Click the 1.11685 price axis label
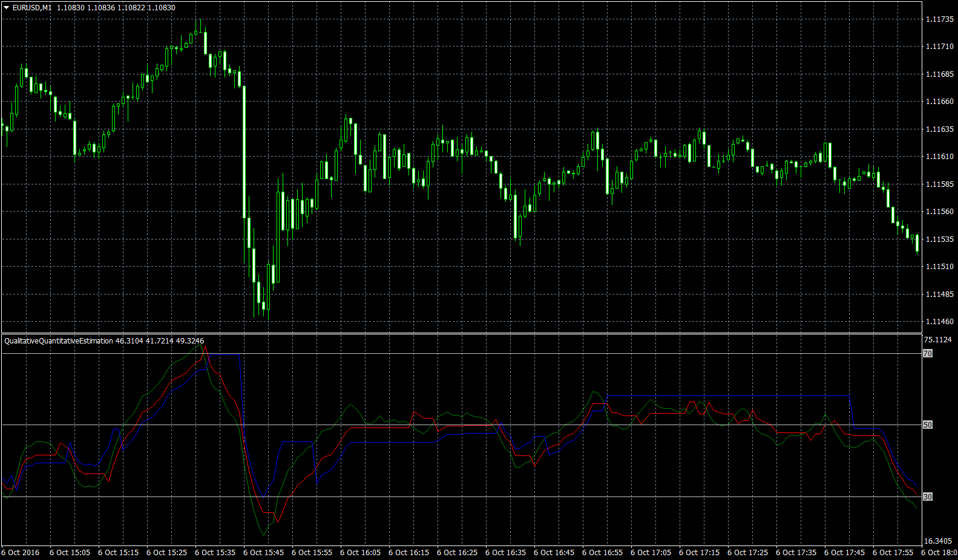958x560 pixels. point(939,74)
